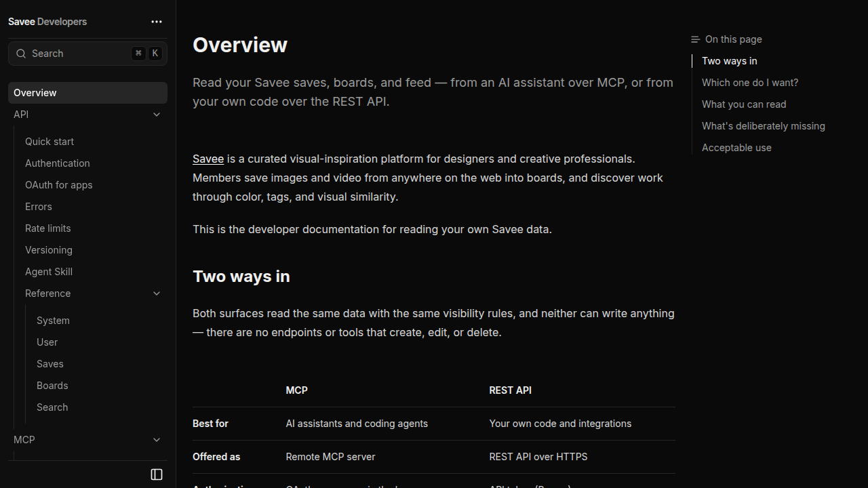Click the REST API column header
The height and width of the screenshot is (488, 868).
click(510, 390)
